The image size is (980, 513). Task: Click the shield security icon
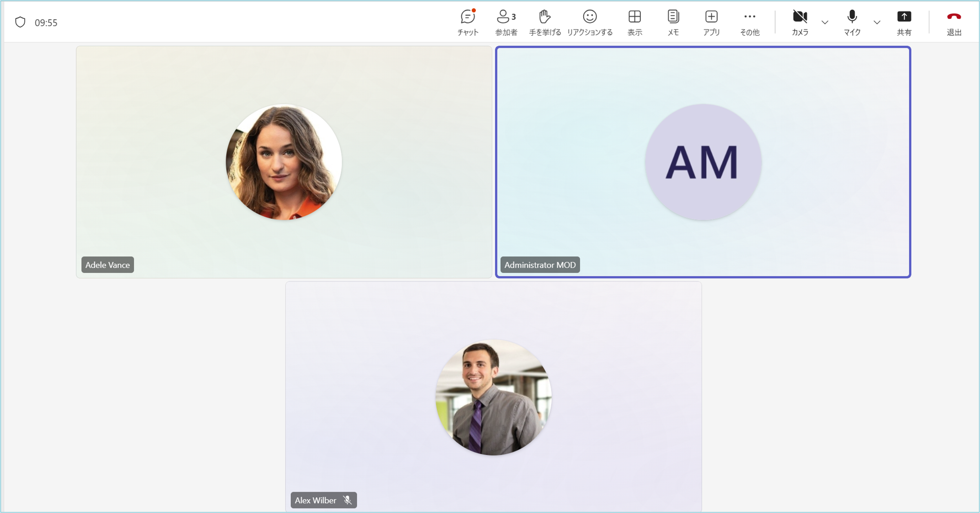click(x=20, y=22)
